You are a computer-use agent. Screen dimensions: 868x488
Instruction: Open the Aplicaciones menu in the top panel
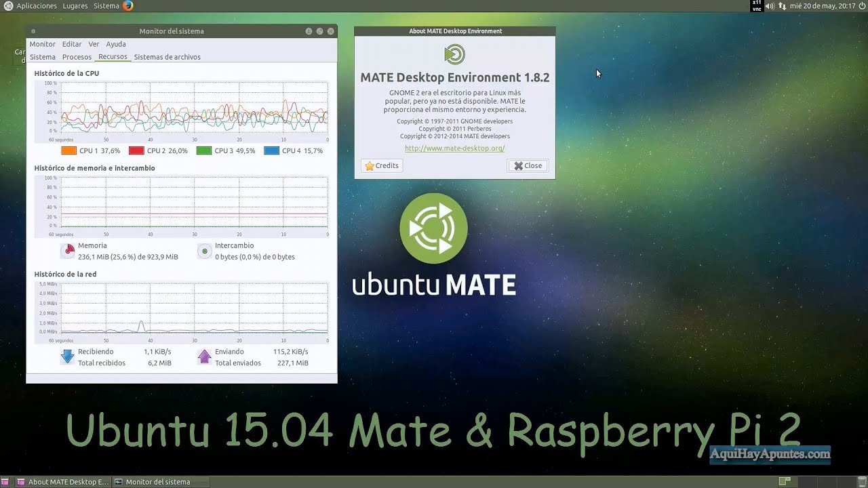click(x=31, y=6)
